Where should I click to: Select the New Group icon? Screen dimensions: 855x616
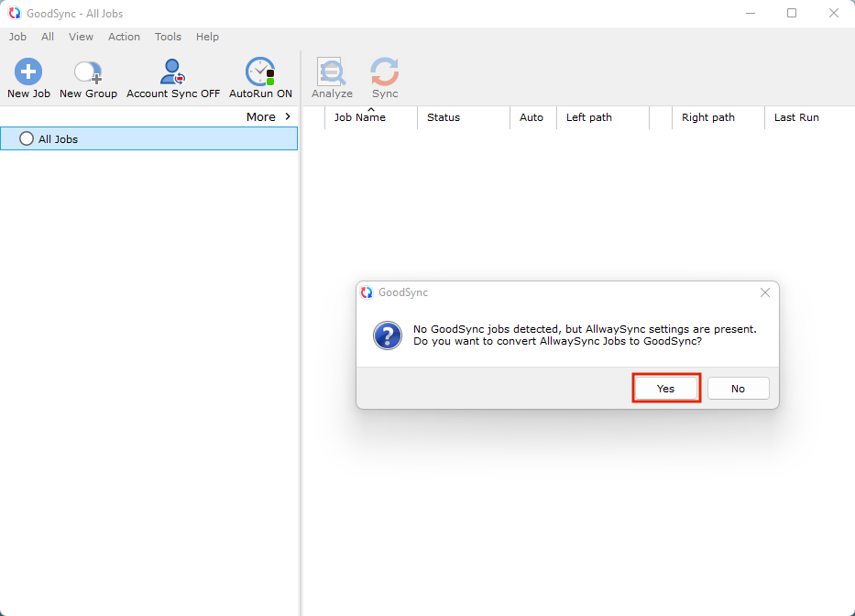tap(87, 71)
